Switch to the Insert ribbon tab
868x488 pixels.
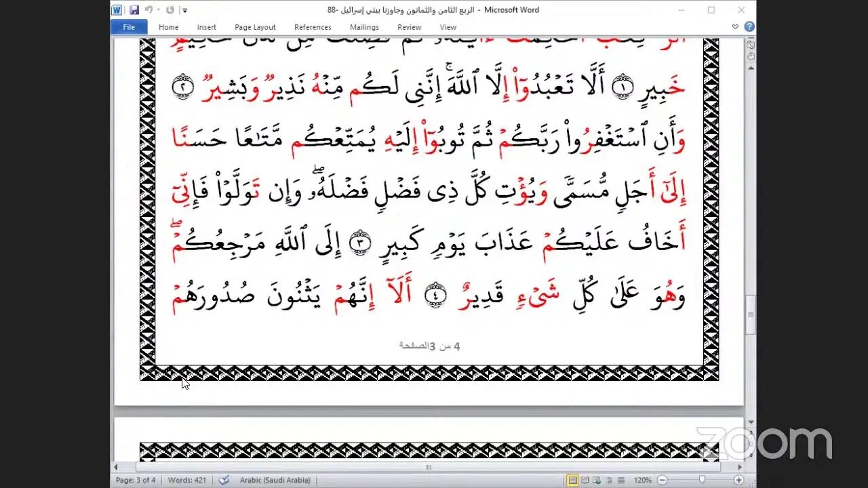point(207,27)
